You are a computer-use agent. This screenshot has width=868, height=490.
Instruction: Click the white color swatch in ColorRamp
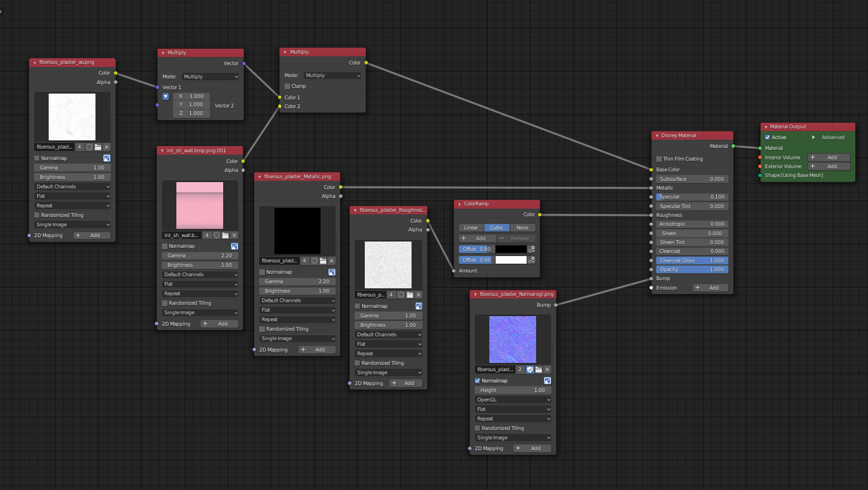click(x=511, y=260)
